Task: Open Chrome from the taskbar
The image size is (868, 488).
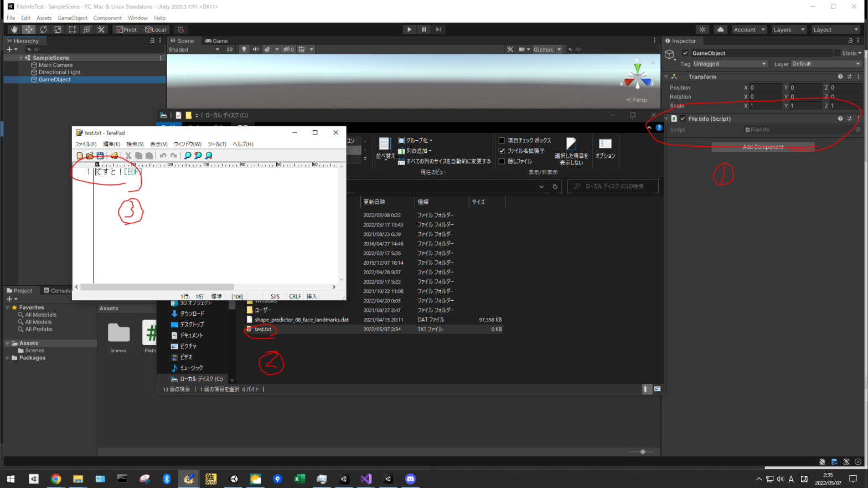Action: [x=56, y=479]
